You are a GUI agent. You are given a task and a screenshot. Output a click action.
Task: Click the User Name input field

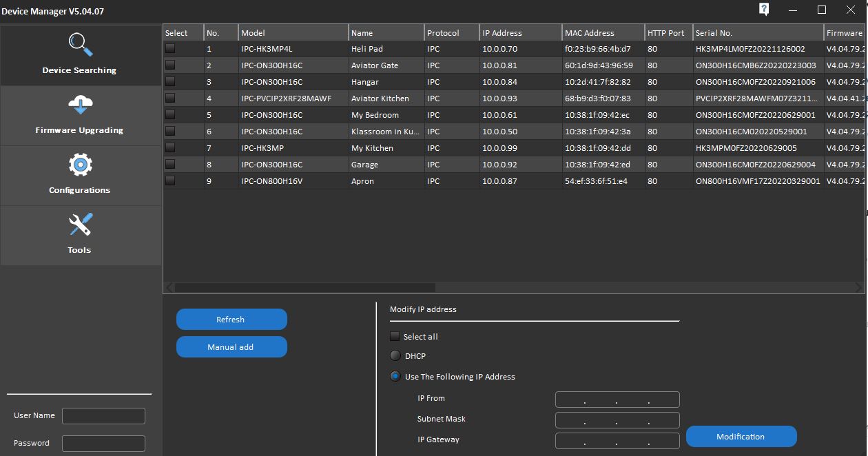tap(103, 415)
